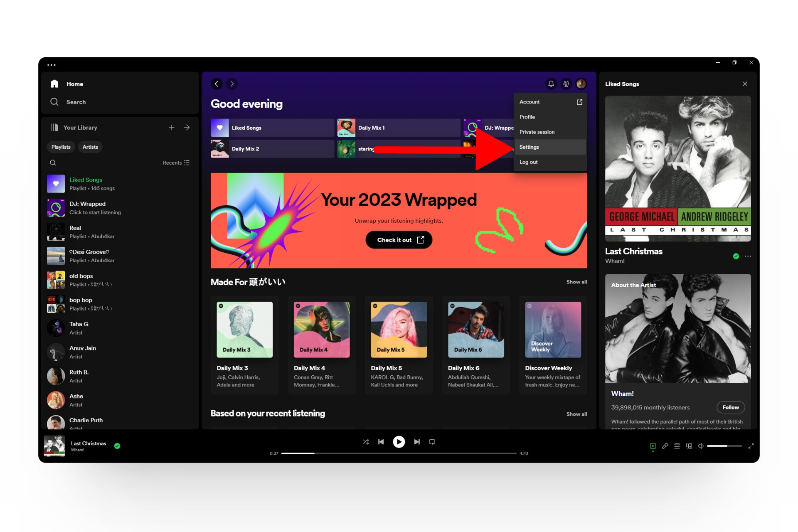This screenshot has height=532, width=798.
Task: Expand Your Library with arrow icon
Action: [187, 128]
